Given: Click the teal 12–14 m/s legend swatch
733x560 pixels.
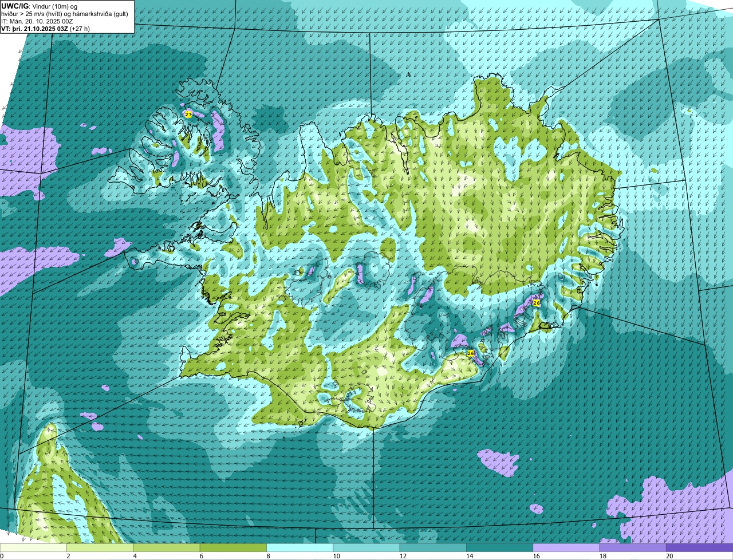Looking at the screenshot, I should [x=433, y=548].
